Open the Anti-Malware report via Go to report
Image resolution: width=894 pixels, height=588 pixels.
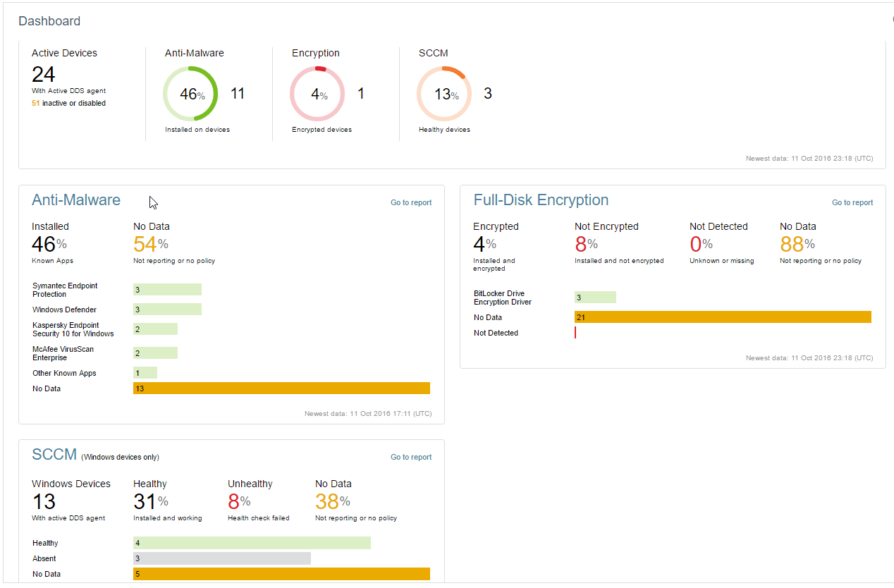pyautogui.click(x=411, y=202)
